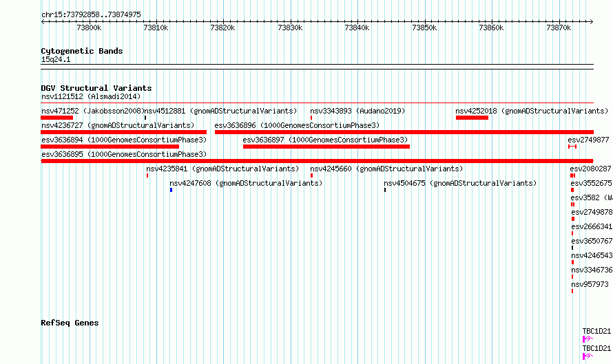613x364 pixels.
Task: Click the 73860k ruler position label
Action: pos(491,28)
